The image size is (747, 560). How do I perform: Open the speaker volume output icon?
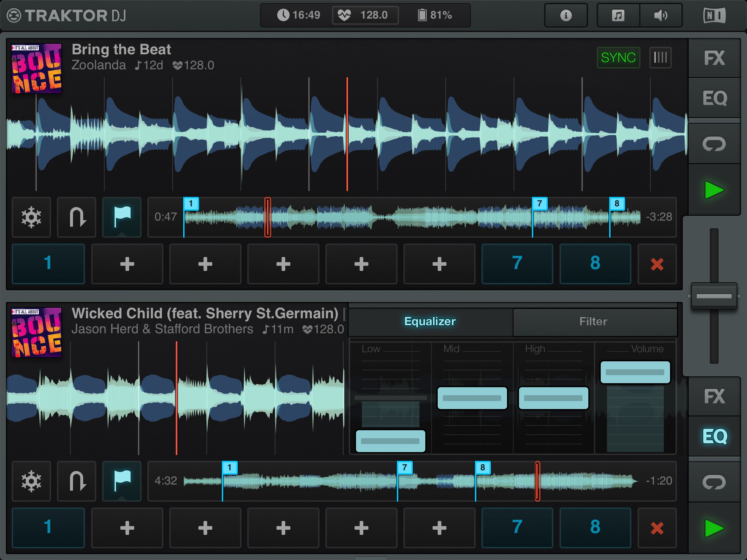pos(661,15)
